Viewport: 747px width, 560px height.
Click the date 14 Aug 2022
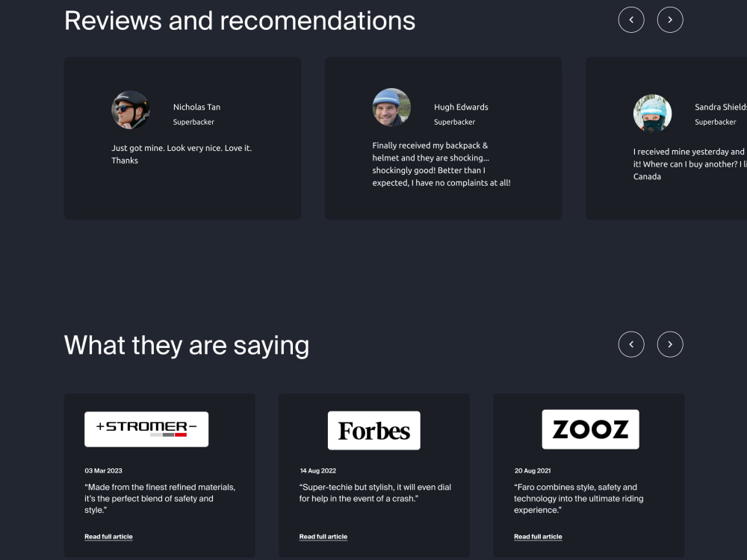point(317,470)
